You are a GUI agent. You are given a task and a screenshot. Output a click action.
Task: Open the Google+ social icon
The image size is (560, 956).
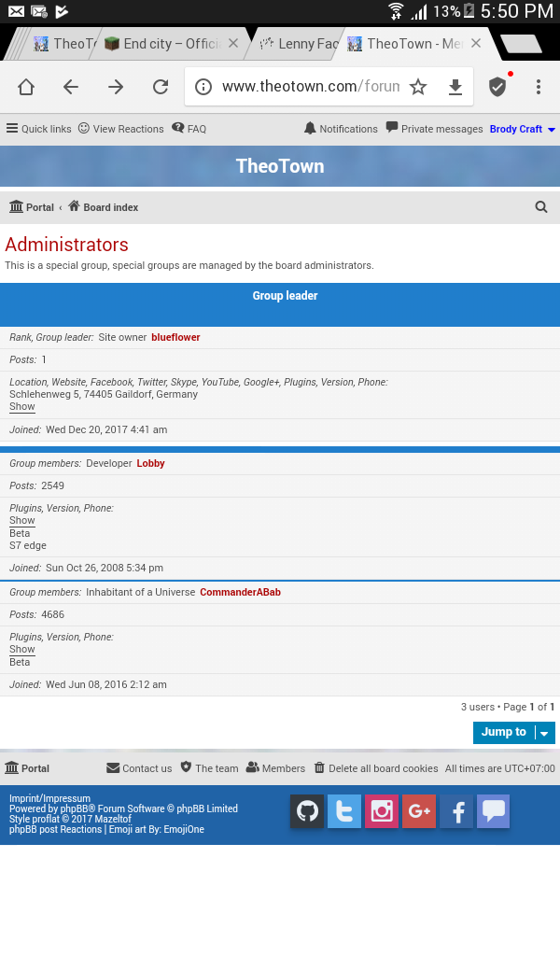point(419,811)
